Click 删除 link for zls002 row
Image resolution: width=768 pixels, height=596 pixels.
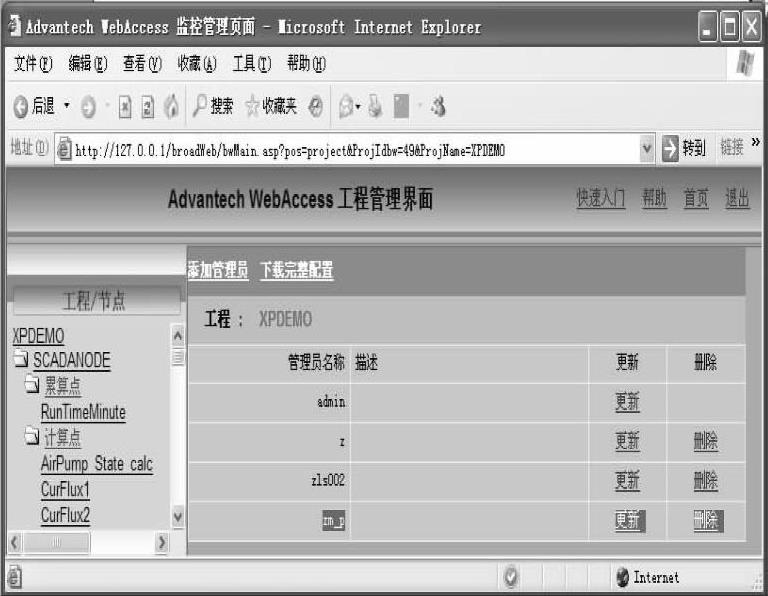[706, 480]
